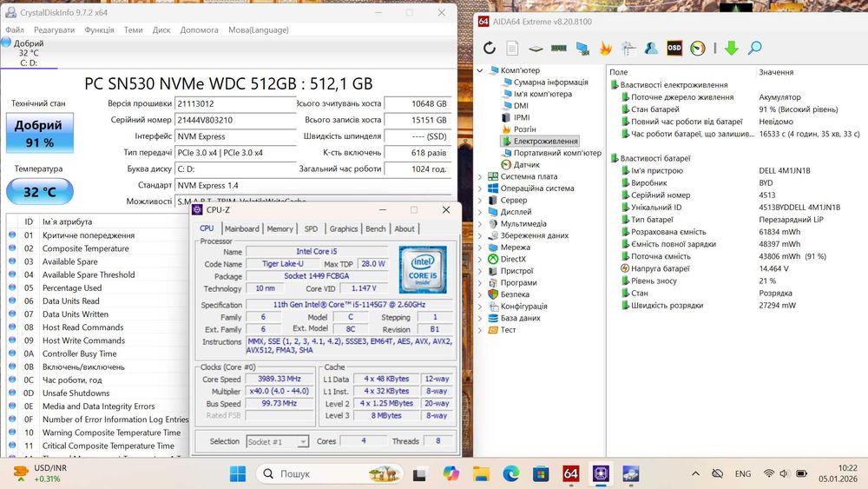Expand the Системна плата tree node
868x489 pixels.
(x=480, y=176)
